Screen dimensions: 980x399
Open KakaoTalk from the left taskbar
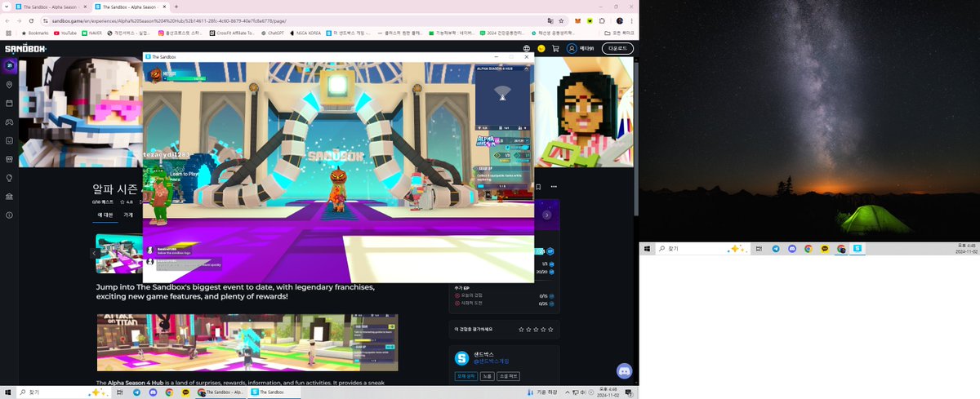(185, 392)
